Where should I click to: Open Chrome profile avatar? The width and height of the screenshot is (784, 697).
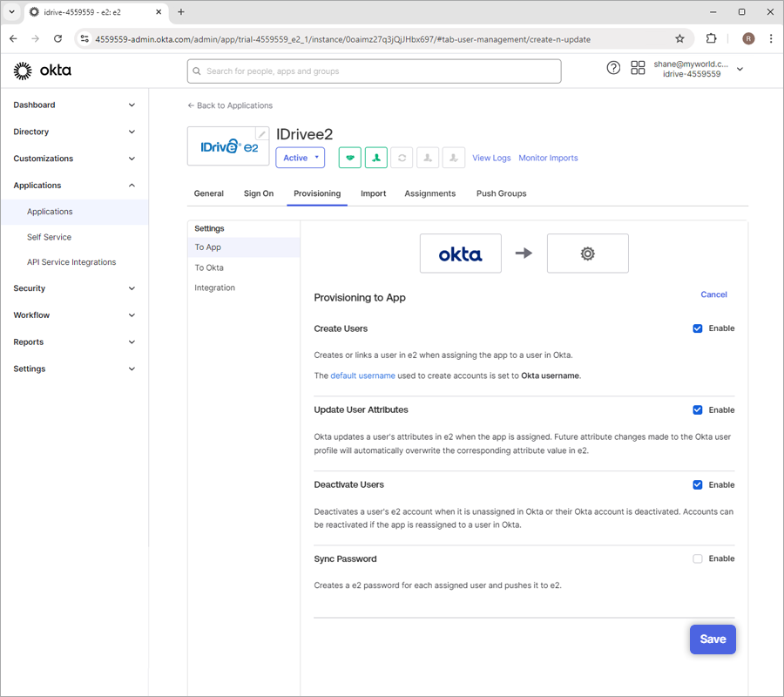point(748,38)
